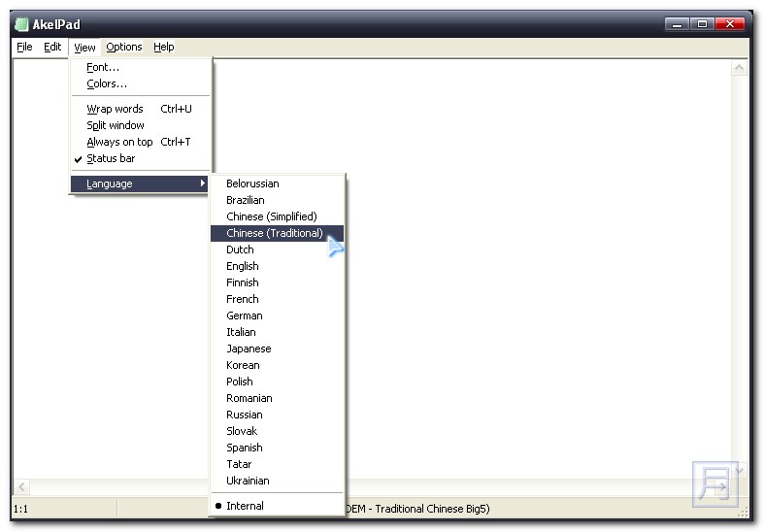
Task: Toggle the Status bar checkmark option
Action: tap(111, 158)
